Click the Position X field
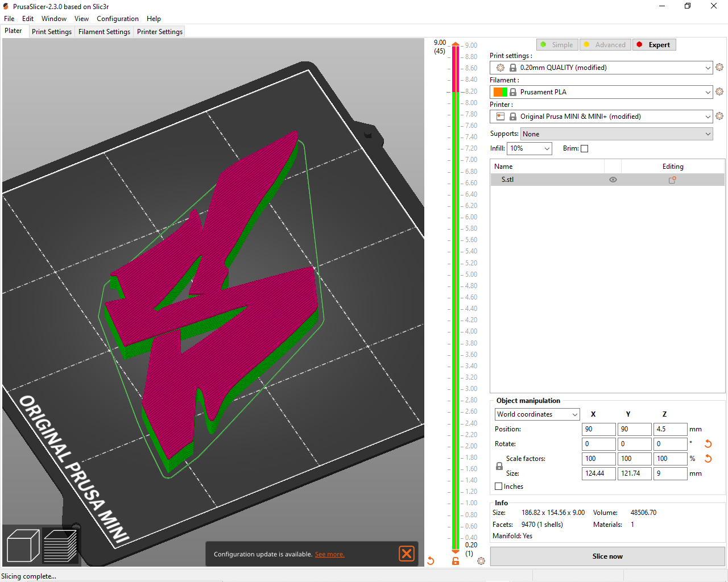The width and height of the screenshot is (728, 582). 598,429
